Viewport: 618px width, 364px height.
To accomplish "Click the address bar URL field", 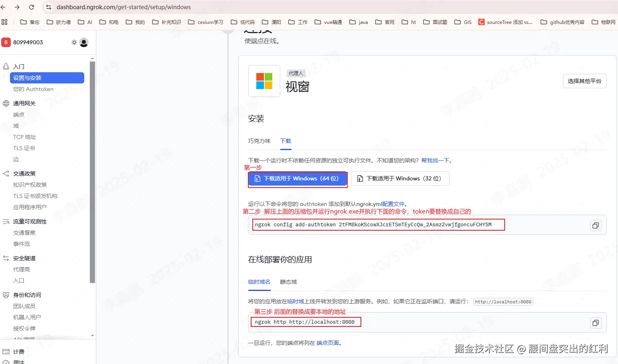I will pos(124,7).
